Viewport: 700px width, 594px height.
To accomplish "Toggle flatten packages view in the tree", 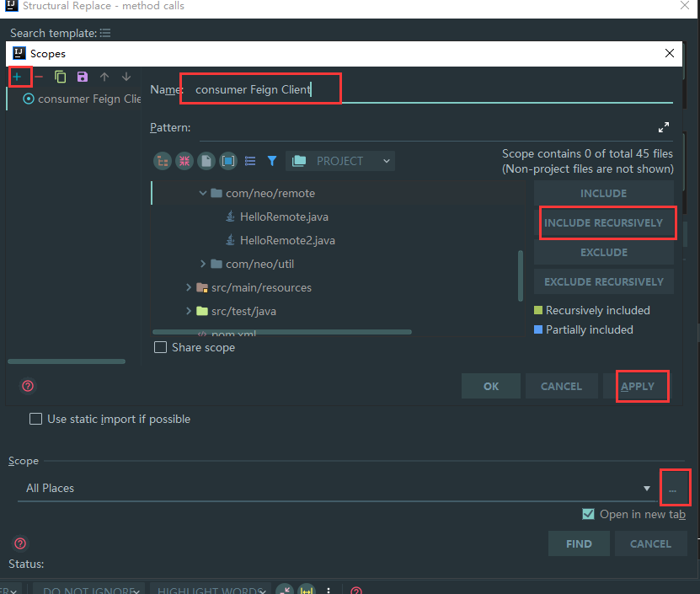I will pos(162,160).
